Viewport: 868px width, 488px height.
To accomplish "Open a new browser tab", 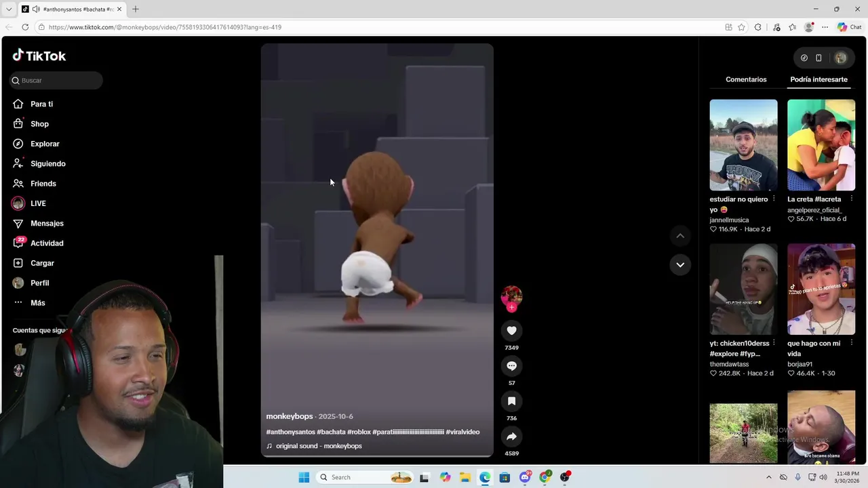I will (135, 9).
